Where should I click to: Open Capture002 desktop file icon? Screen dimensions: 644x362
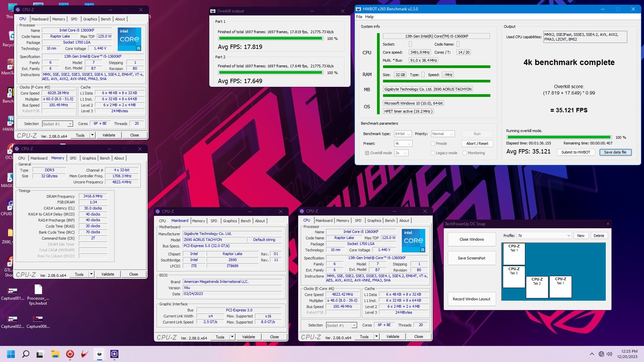[x=12, y=322]
